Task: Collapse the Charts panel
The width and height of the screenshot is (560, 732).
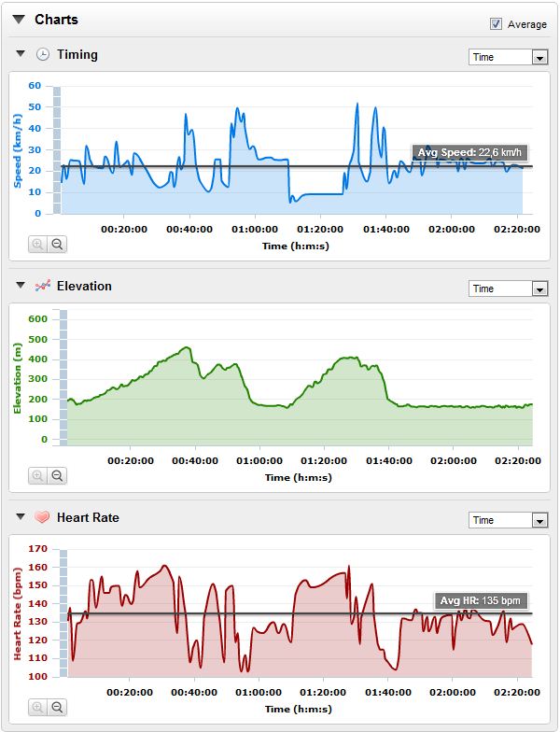Action: [x=19, y=20]
